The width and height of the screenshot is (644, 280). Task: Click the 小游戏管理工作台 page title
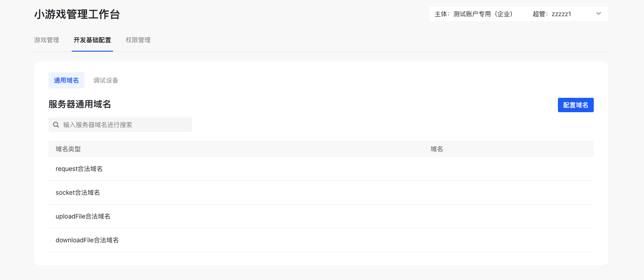click(77, 14)
